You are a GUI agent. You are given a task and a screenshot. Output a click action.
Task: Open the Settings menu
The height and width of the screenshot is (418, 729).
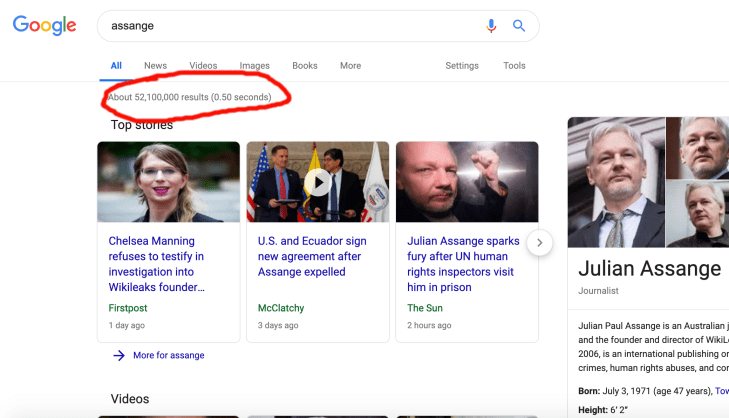[x=462, y=66]
